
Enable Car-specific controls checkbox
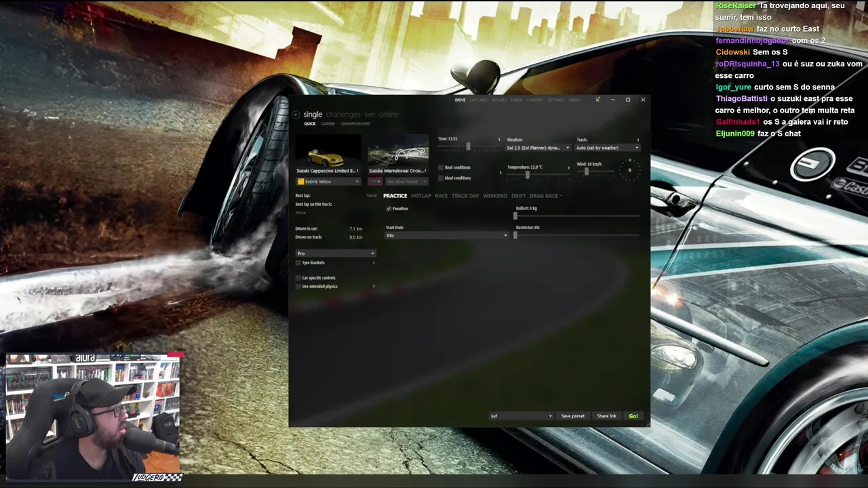click(x=298, y=278)
